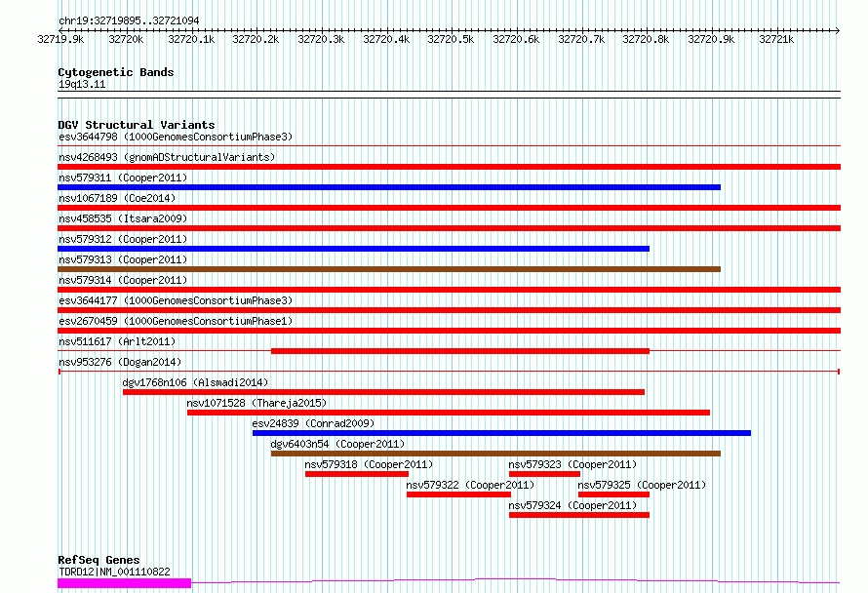
Task: Open esv3644177 1000Genomes Phase3 label
Action: pos(176,300)
